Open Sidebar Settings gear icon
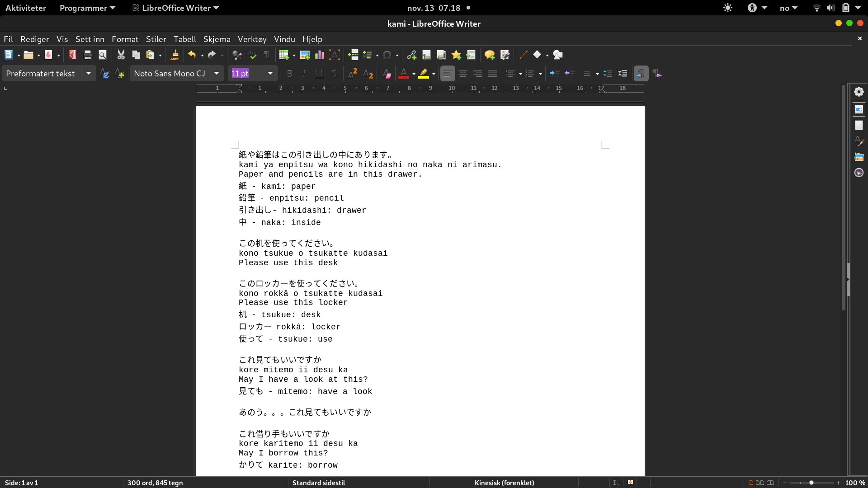The width and height of the screenshot is (868, 488). coord(859,92)
